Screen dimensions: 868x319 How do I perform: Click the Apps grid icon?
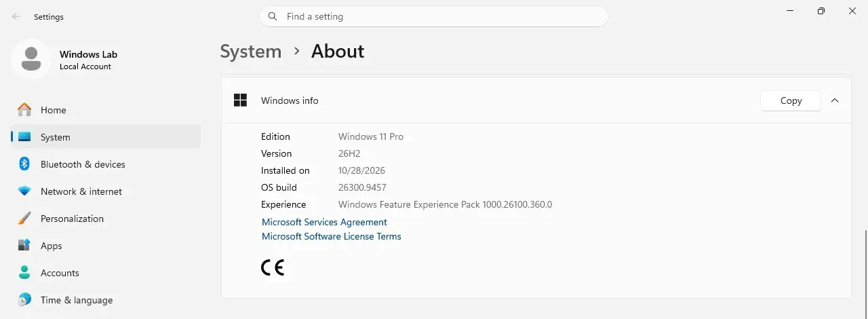(24, 246)
